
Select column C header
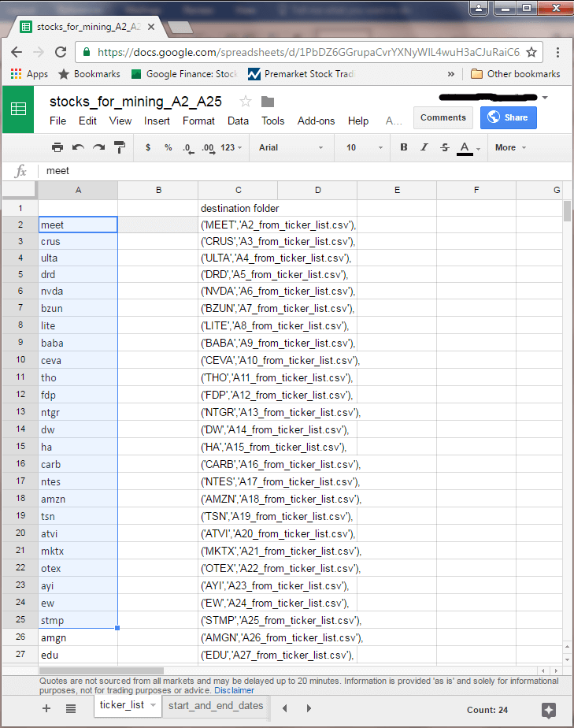click(x=238, y=191)
